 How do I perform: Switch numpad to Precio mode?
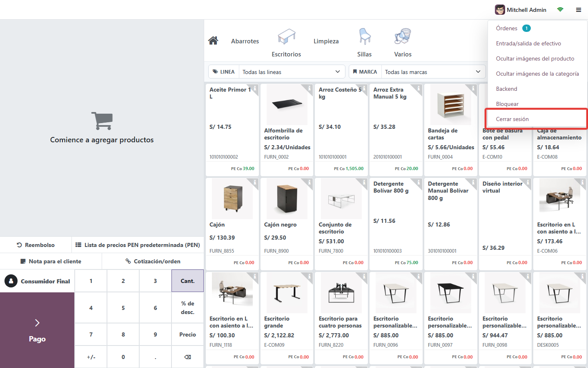[188, 334]
